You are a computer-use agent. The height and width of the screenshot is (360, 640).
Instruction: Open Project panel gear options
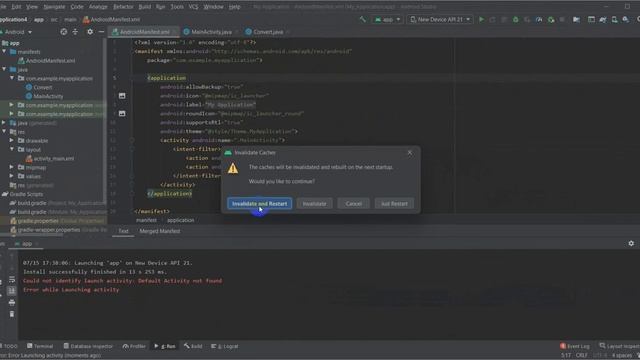(90, 31)
